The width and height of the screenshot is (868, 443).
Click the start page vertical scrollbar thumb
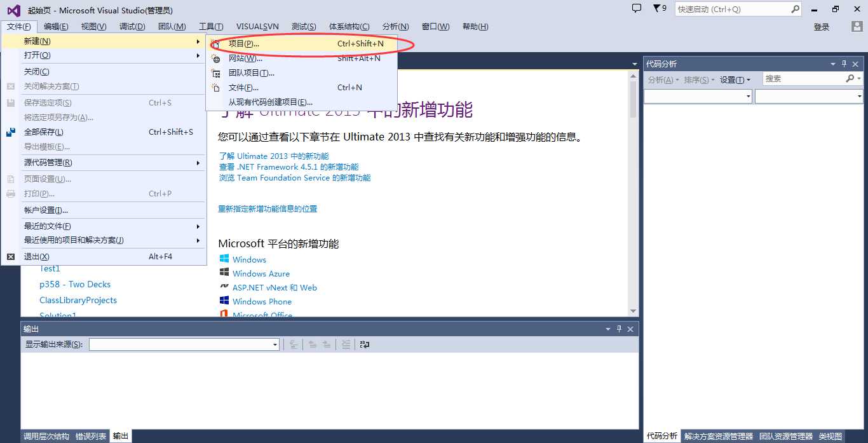pyautogui.click(x=633, y=99)
